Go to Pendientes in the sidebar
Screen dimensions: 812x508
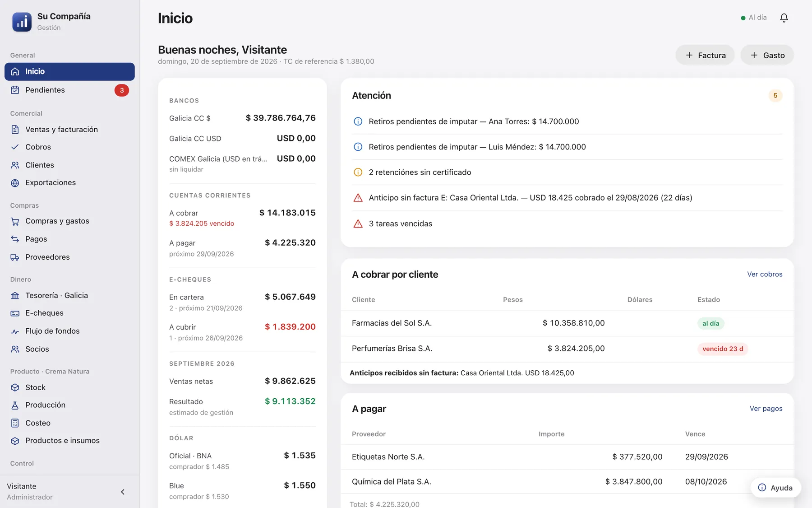click(69, 90)
